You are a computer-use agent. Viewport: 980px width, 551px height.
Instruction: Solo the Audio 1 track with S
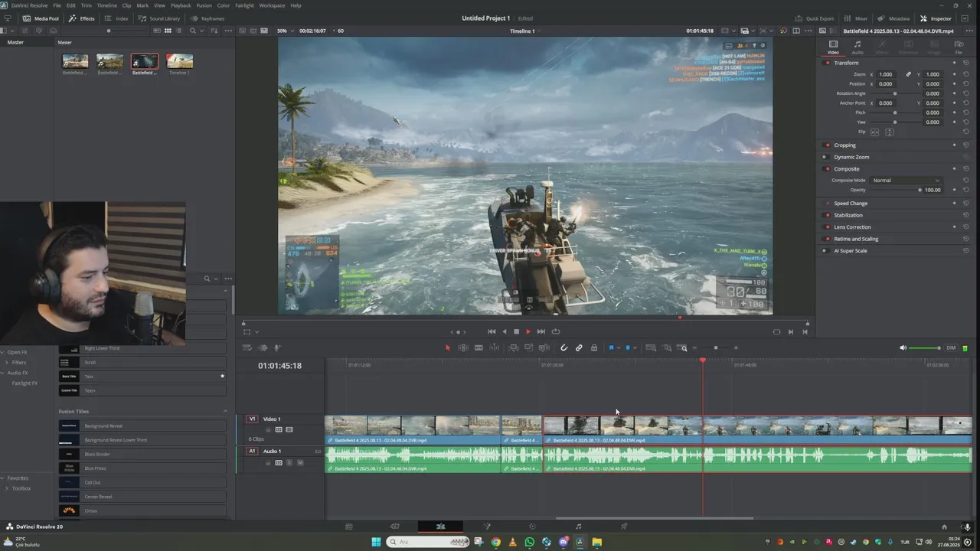[289, 463]
